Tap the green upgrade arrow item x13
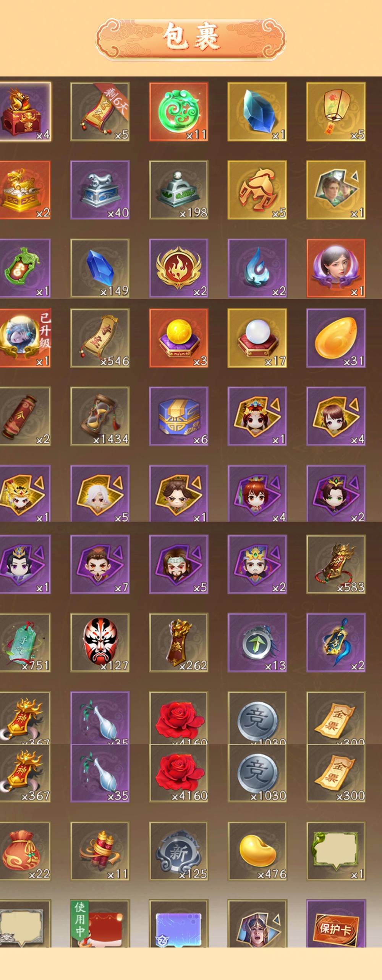The height and width of the screenshot is (980, 382). [x=257, y=643]
